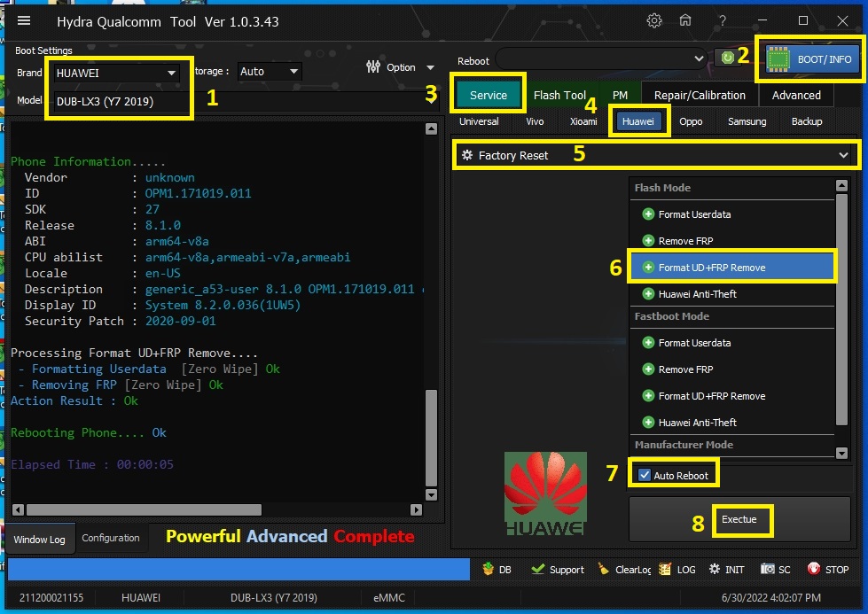This screenshot has width=868, height=614.
Task: Click the green reboot power icon
Action: coord(728,58)
